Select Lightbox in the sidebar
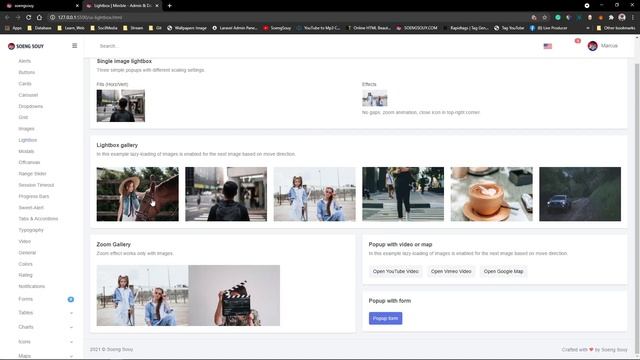Screen dimensions: 640x360 pos(27,140)
